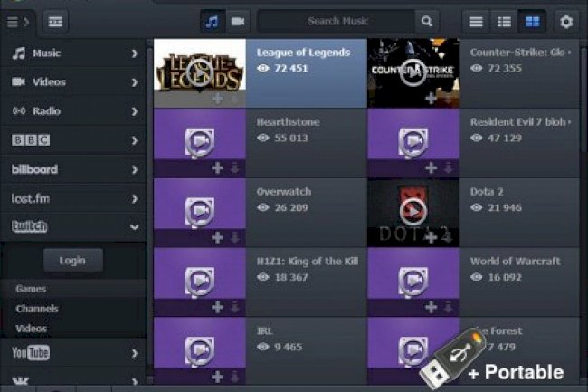
Task: Open the YouTube sidebar section
Action: [x=73, y=352]
